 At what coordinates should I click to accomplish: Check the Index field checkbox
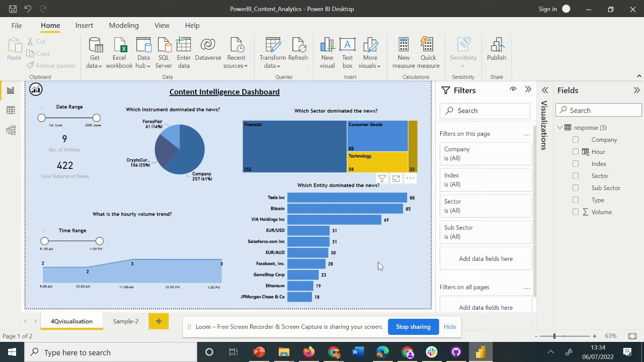point(576,164)
